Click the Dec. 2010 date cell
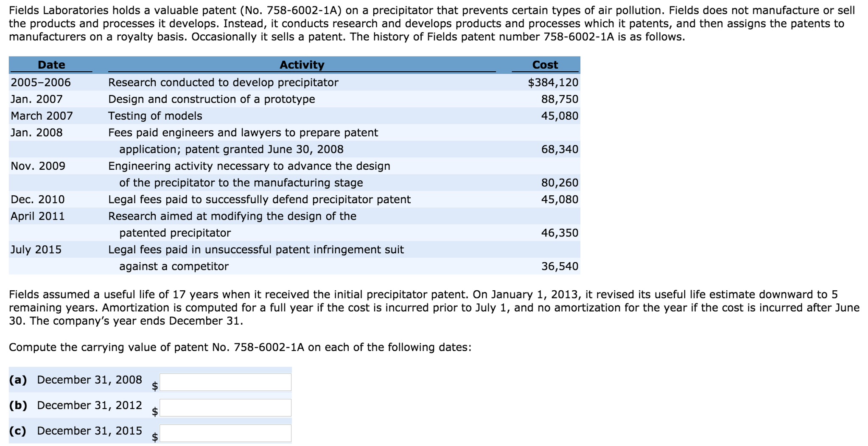The width and height of the screenshot is (868, 446). tap(38, 199)
